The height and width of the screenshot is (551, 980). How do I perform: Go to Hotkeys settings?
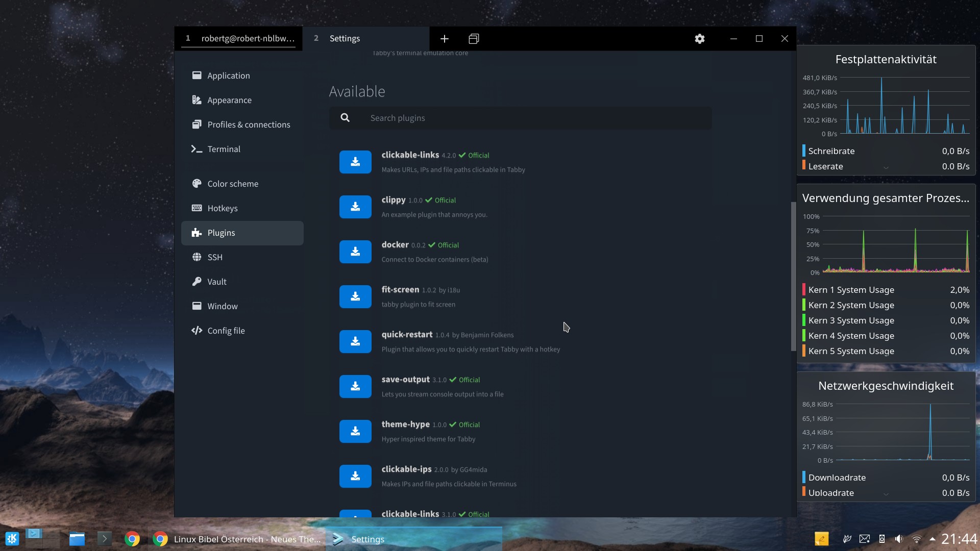coord(242,208)
